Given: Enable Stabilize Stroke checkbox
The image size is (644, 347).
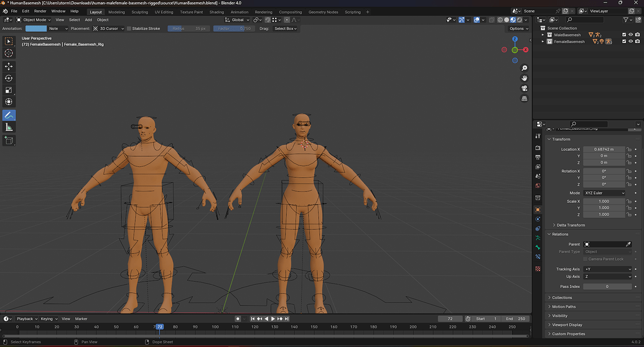Looking at the screenshot, I should [x=129, y=29].
